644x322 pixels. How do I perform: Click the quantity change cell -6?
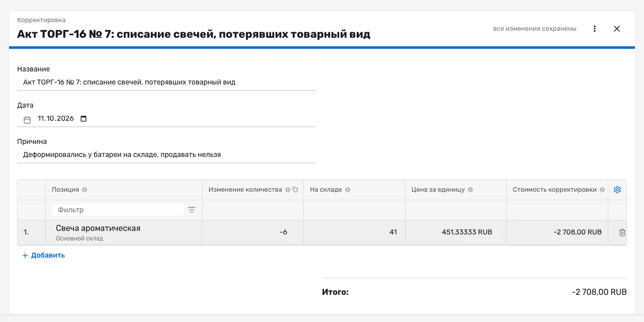click(x=253, y=232)
